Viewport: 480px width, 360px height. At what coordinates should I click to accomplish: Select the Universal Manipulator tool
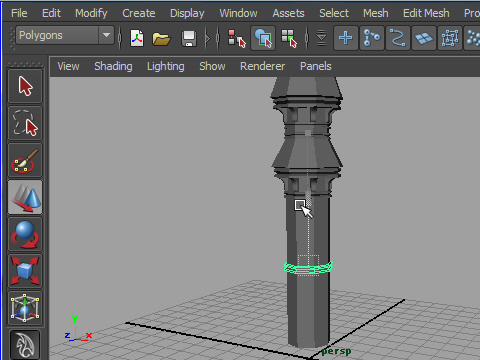25,308
